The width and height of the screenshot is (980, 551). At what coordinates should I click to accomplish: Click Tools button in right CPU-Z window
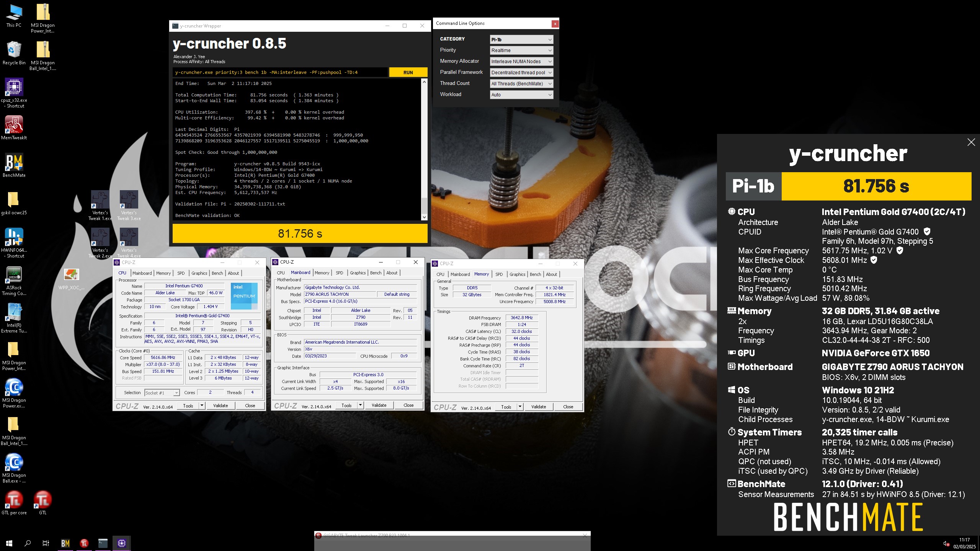pos(506,407)
